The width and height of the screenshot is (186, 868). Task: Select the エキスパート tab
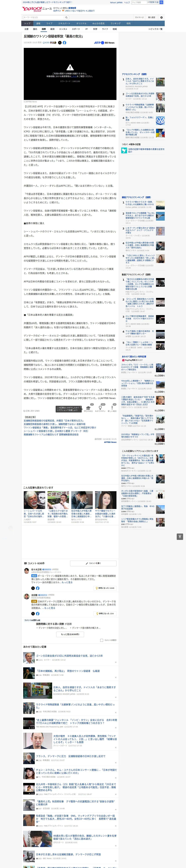pos(64,24)
